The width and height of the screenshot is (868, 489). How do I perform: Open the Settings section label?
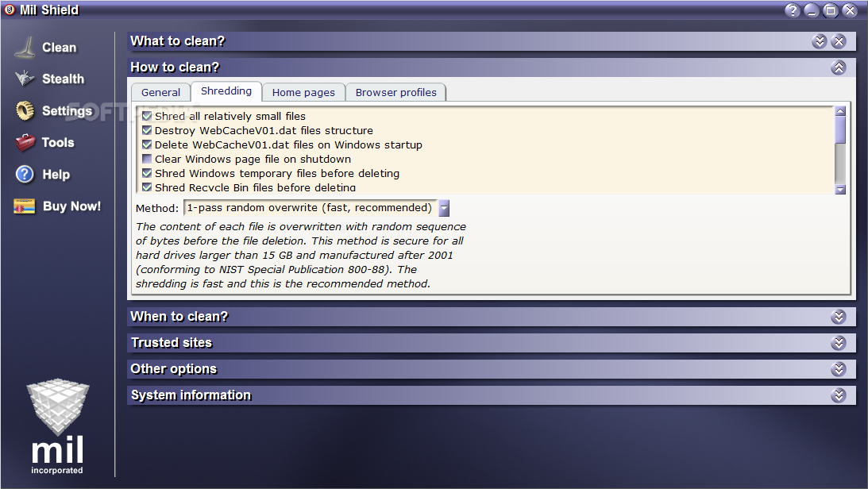click(x=67, y=110)
